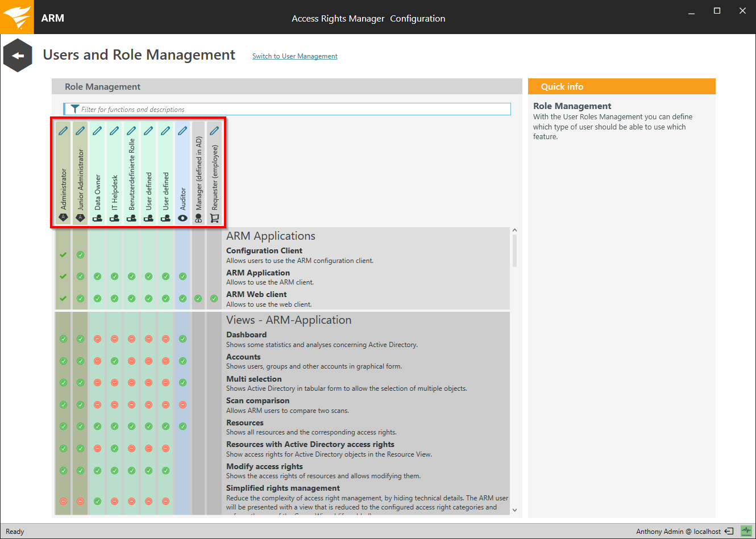Click the pencil icon above Administrator role
Image resolution: width=756 pixels, height=539 pixels.
[x=63, y=131]
